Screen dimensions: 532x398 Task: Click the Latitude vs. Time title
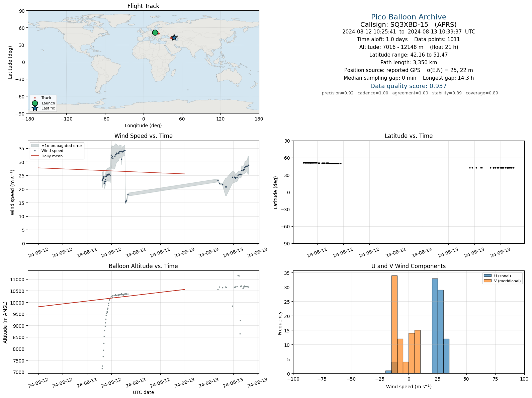pyautogui.click(x=409, y=136)
